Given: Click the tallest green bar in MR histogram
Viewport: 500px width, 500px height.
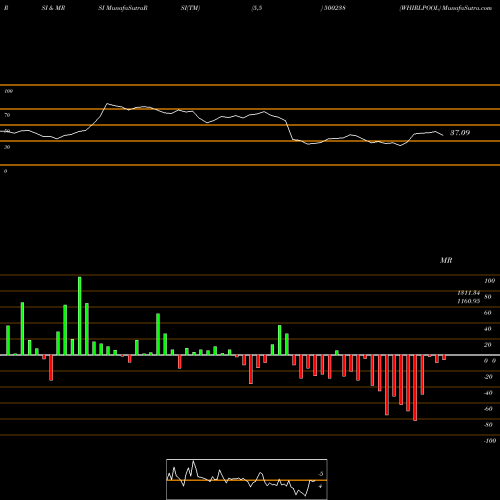Looking at the screenshot, I should tap(80, 316).
